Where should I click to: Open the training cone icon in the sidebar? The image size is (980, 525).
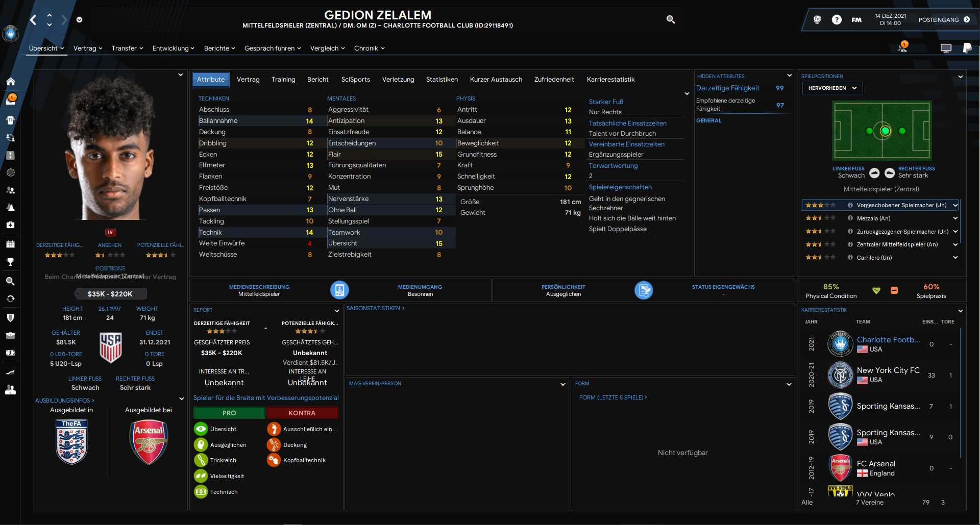tap(10, 207)
